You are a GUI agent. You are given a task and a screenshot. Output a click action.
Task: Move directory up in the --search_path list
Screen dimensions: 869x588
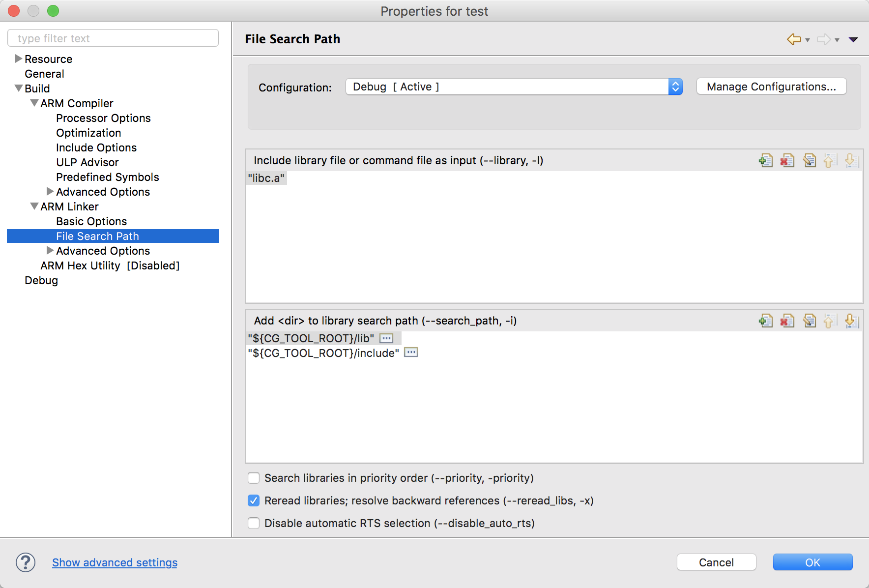(830, 321)
